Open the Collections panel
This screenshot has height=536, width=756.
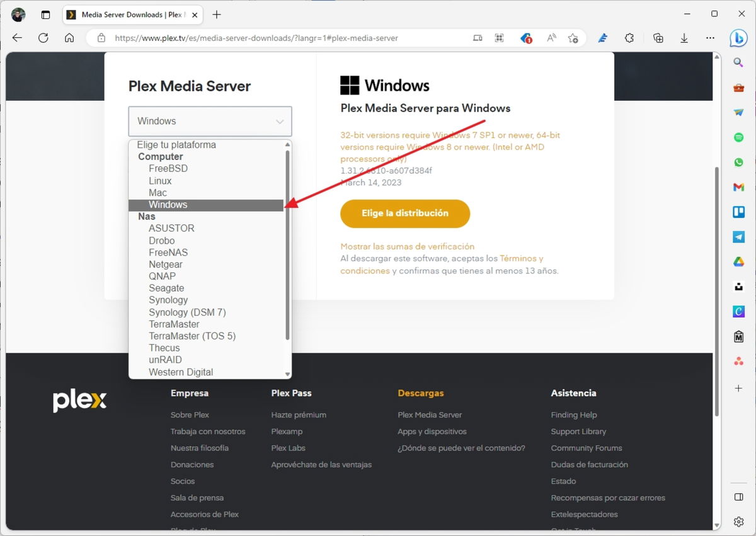tap(658, 38)
